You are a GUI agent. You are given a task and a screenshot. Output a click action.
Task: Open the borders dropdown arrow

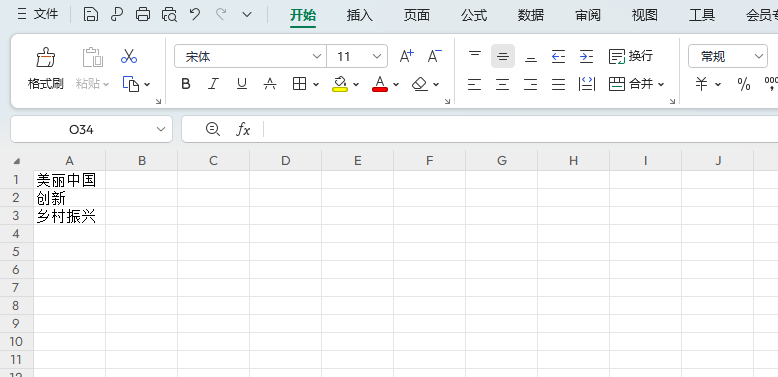coord(316,85)
